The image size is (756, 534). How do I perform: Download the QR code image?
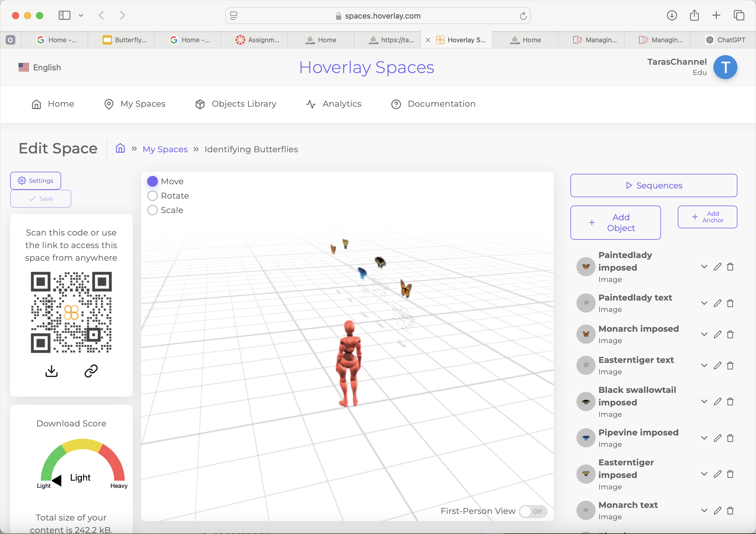pyautogui.click(x=51, y=371)
